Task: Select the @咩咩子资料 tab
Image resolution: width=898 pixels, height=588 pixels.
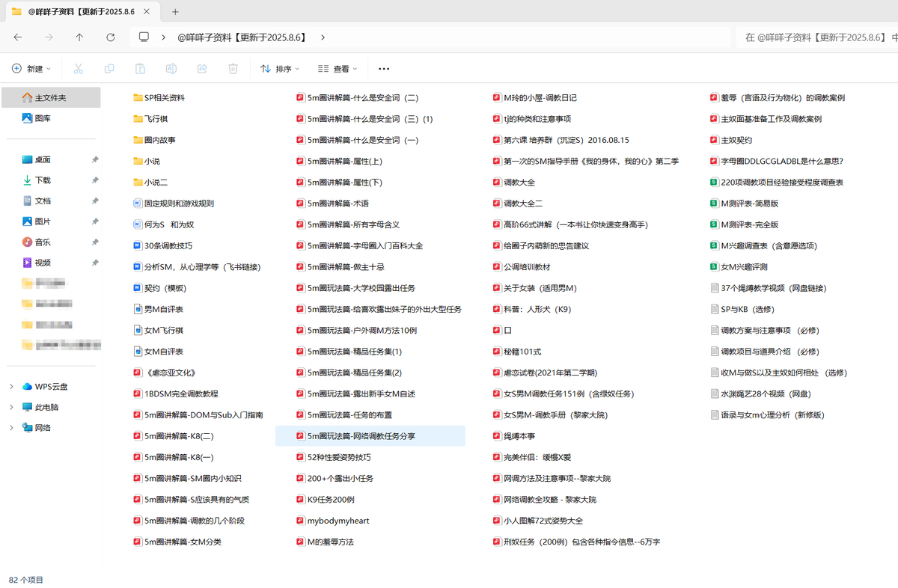Action: 82,12
